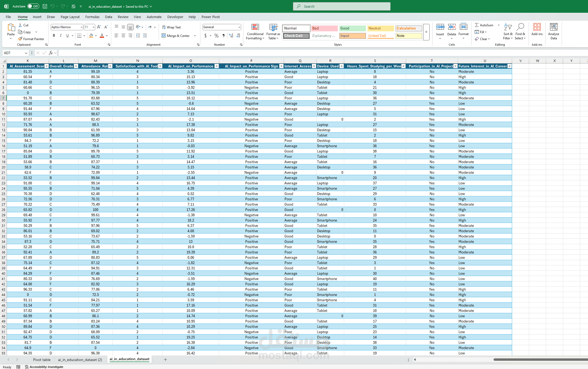588x369 pixels.
Task: Open the Overall_Grade column filter dropdown
Action: pyautogui.click(x=76, y=66)
